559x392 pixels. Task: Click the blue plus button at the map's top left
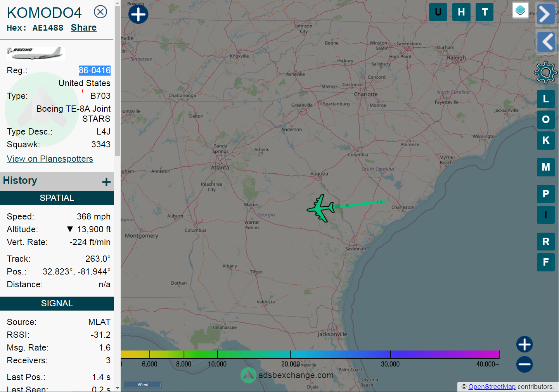click(138, 14)
